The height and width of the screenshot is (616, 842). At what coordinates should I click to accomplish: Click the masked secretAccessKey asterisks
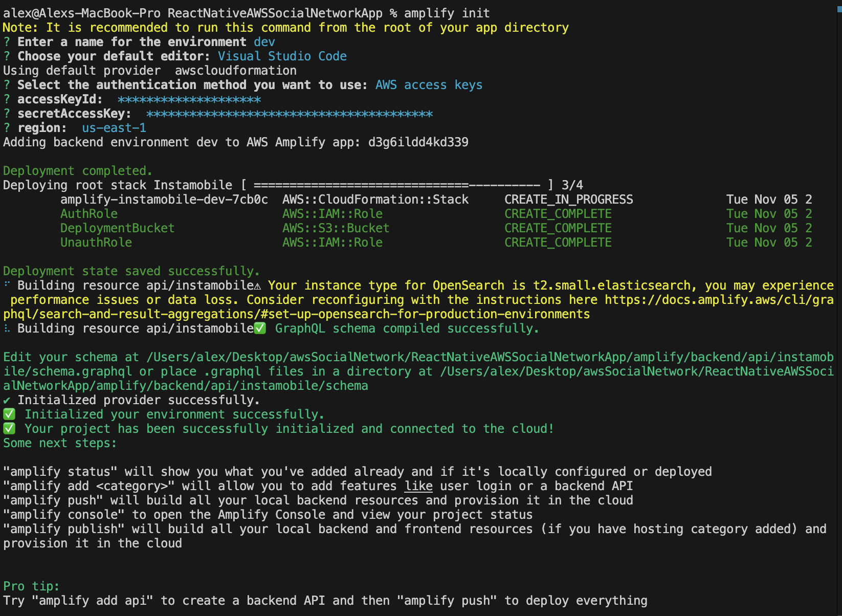coord(290,114)
